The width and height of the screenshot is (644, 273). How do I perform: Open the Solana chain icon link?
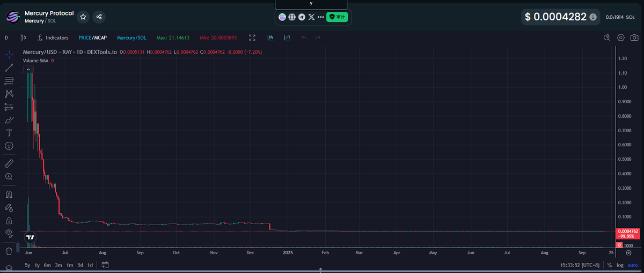(x=282, y=17)
